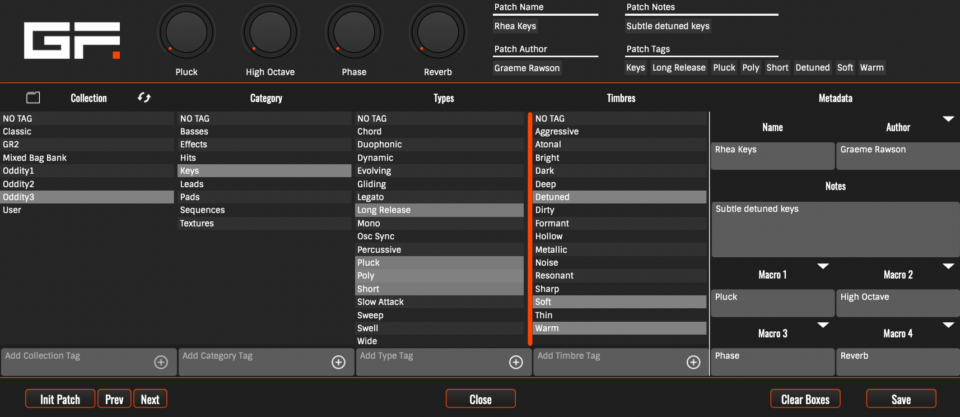The width and height of the screenshot is (960, 417).
Task: Click the Add Category Tag field
Action: 266,362
